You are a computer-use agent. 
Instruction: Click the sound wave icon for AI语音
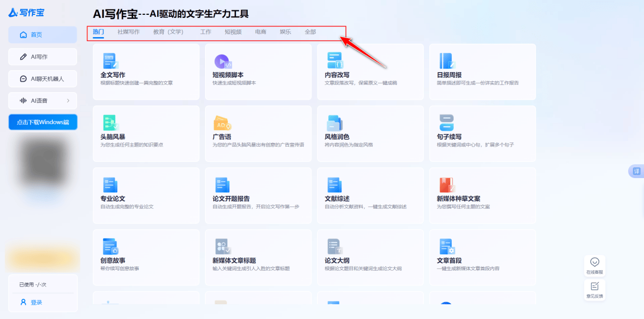point(23,101)
